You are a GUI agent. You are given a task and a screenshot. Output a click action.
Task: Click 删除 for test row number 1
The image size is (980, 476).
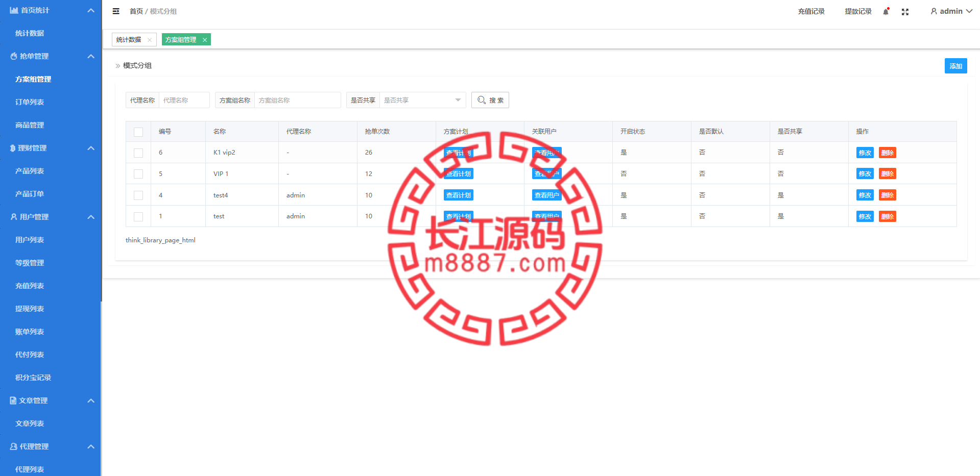887,216
